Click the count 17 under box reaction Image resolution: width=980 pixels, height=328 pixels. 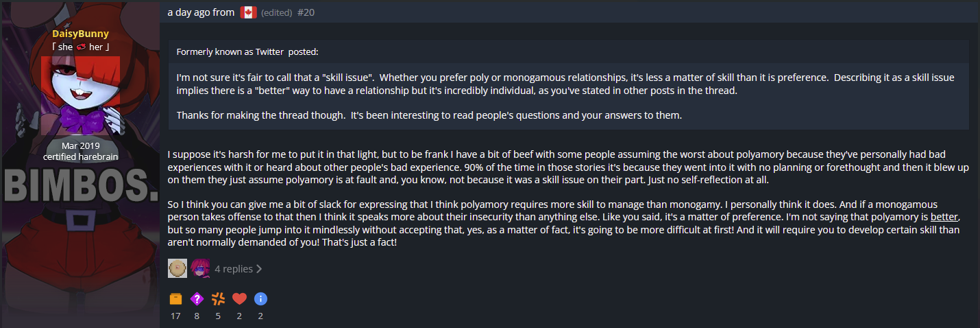(175, 316)
